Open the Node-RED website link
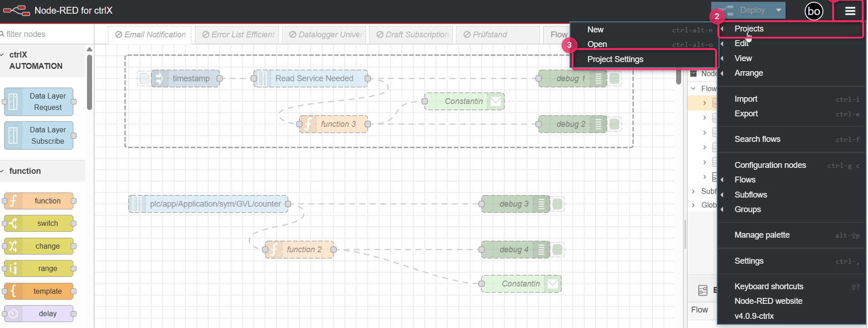The height and width of the screenshot is (328, 868). coord(768,301)
